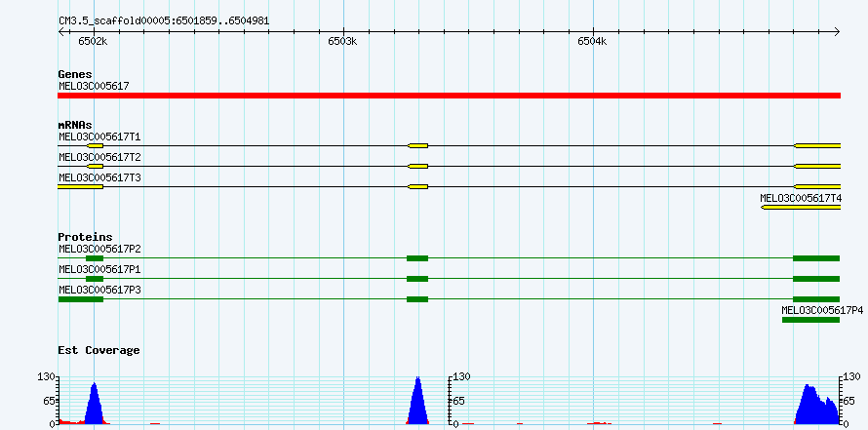
Task: Select the MEL03C005617T1 mRNA label
Action: [99, 137]
